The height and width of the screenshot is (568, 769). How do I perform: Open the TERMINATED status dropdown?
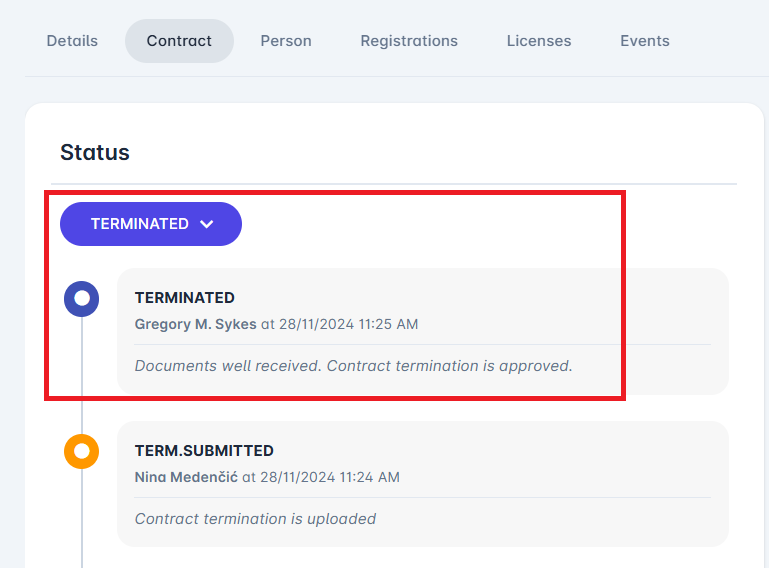point(140,224)
